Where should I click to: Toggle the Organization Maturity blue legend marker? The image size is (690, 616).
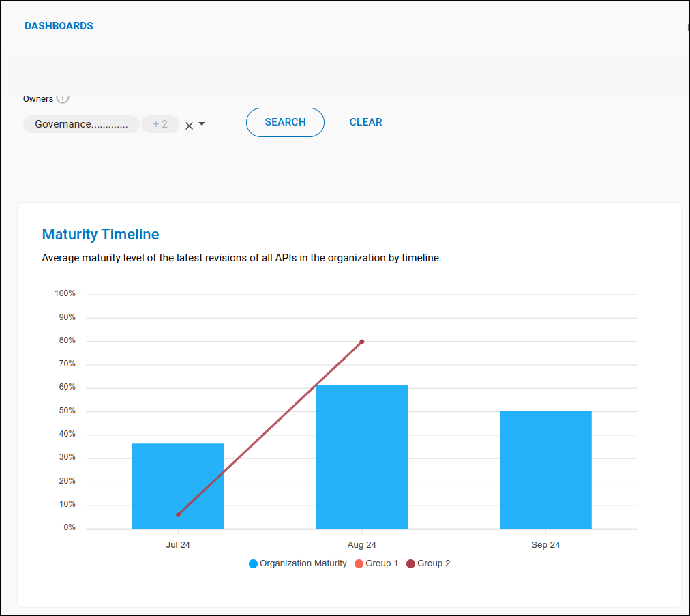pyautogui.click(x=253, y=564)
